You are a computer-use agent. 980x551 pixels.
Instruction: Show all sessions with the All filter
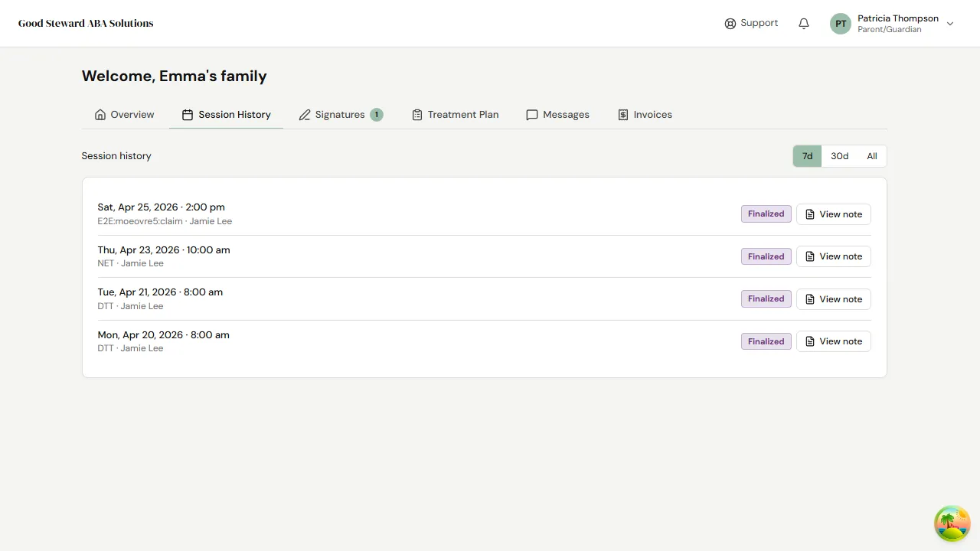click(871, 155)
